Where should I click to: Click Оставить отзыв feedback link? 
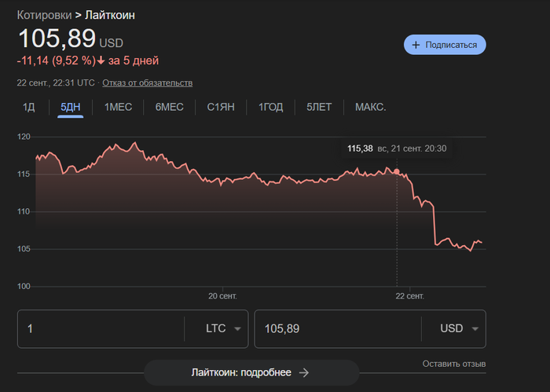point(454,364)
